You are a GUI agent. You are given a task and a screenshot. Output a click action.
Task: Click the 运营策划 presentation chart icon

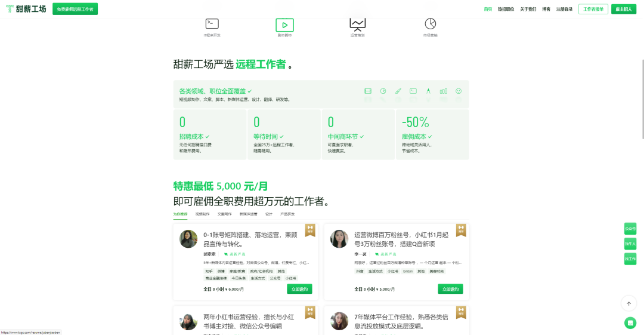click(x=357, y=24)
